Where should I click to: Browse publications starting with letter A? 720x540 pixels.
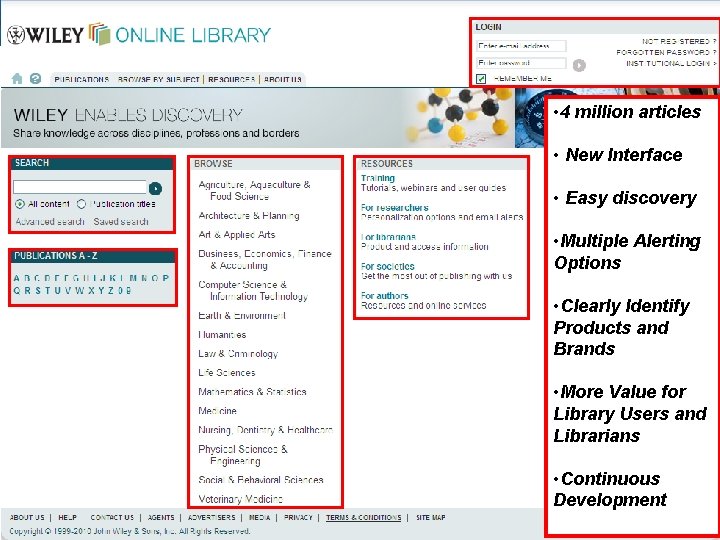[17, 278]
